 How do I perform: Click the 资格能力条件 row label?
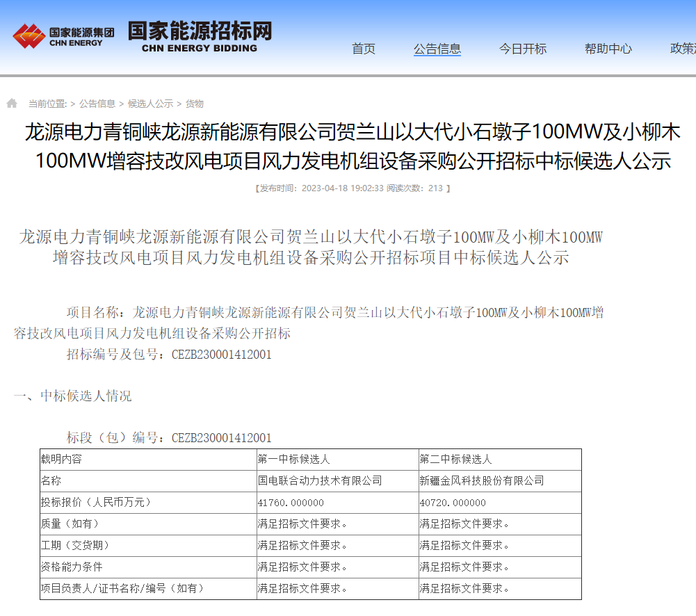[x=148, y=567]
